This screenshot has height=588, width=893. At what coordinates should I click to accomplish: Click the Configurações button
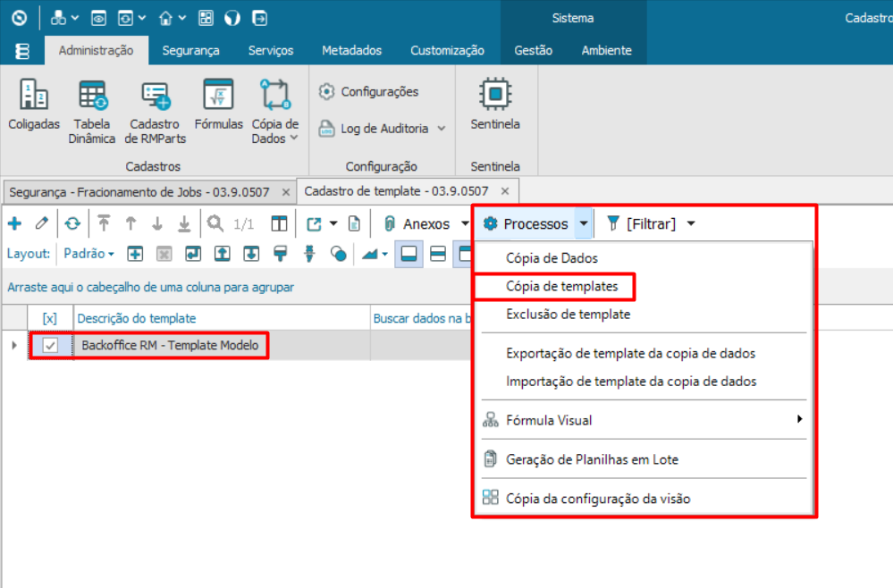pyautogui.click(x=368, y=91)
